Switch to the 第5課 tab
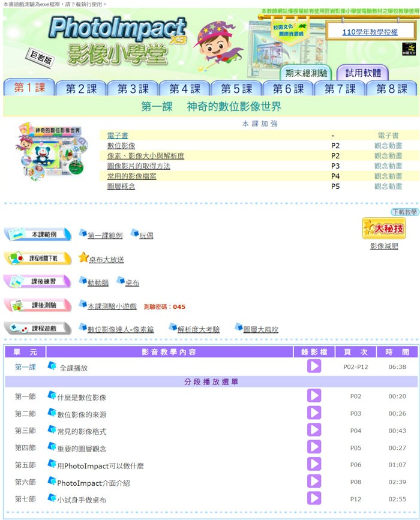The width and height of the screenshot is (420, 520). click(236, 89)
